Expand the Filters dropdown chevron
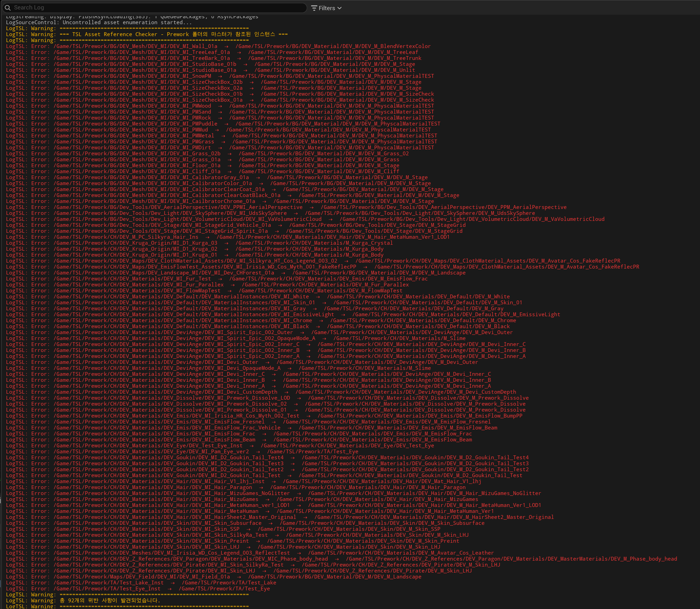The height and width of the screenshot is (609, 700). pyautogui.click(x=339, y=8)
